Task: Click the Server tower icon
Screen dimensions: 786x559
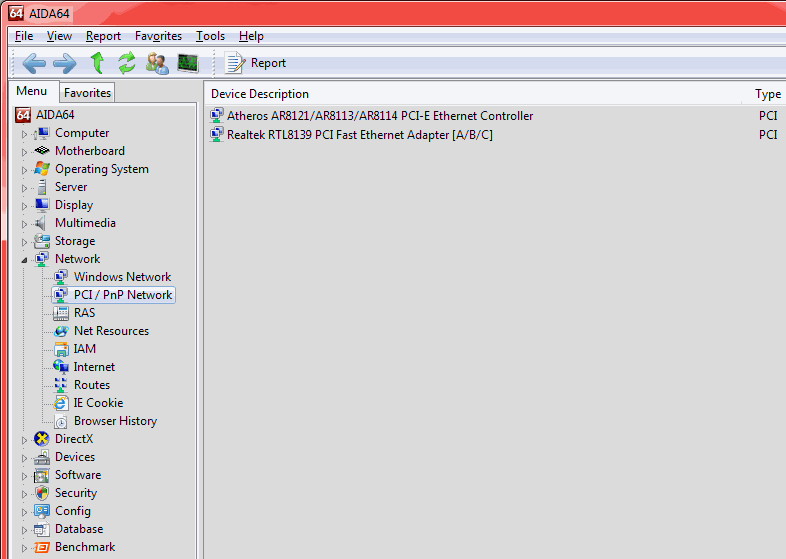Action: tap(42, 187)
